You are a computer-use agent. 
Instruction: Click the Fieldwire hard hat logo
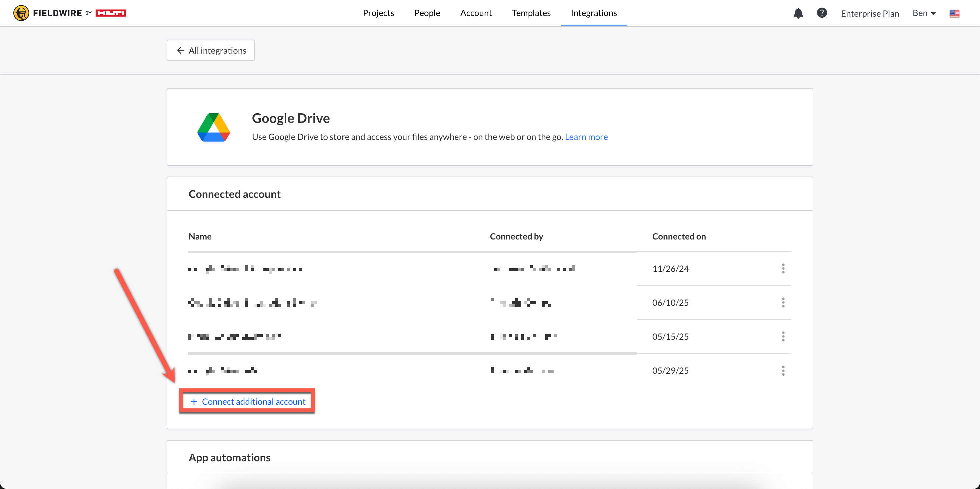[x=21, y=13]
